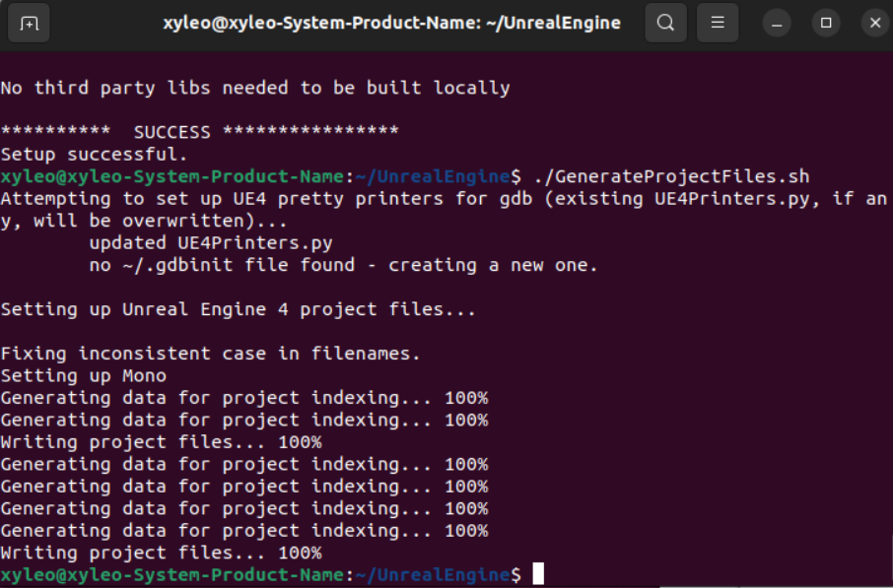Click the SUCCESS banner line
Screen dimensions: 893x588
[199, 132]
